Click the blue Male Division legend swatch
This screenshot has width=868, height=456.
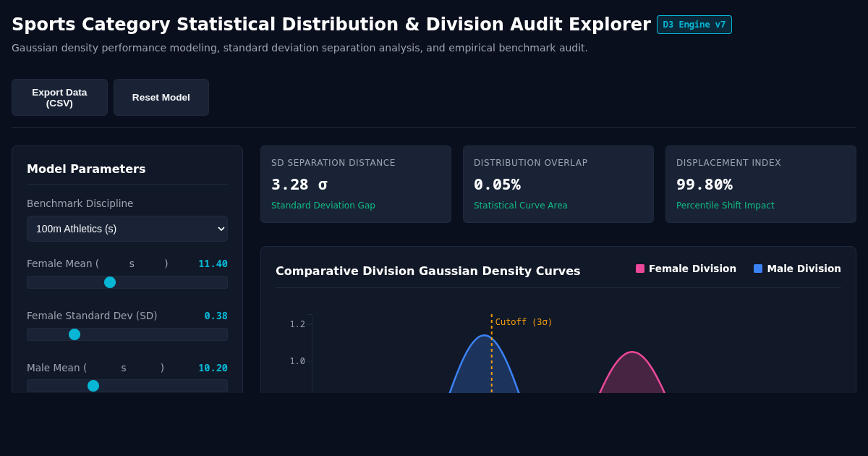[758, 269]
